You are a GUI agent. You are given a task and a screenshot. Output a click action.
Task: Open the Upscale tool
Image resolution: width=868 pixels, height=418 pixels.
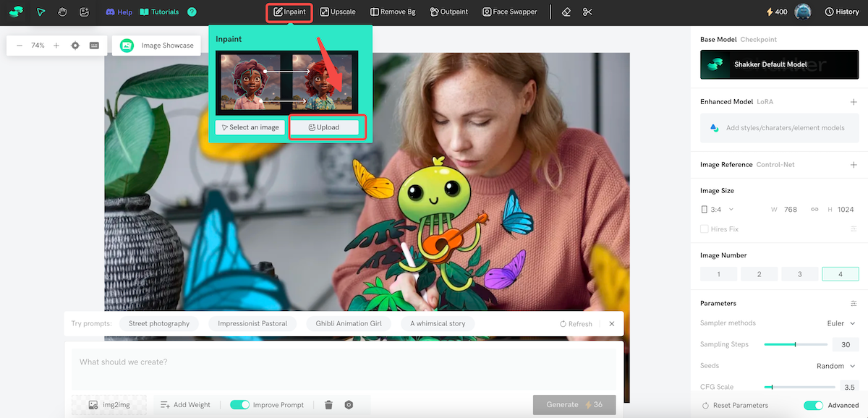pos(338,12)
